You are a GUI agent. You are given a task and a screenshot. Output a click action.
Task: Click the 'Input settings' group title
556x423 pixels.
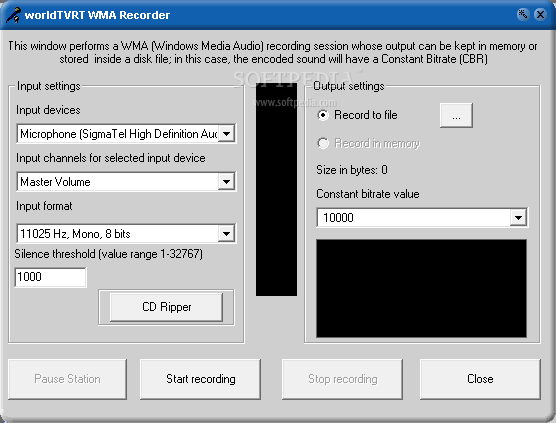(49, 86)
